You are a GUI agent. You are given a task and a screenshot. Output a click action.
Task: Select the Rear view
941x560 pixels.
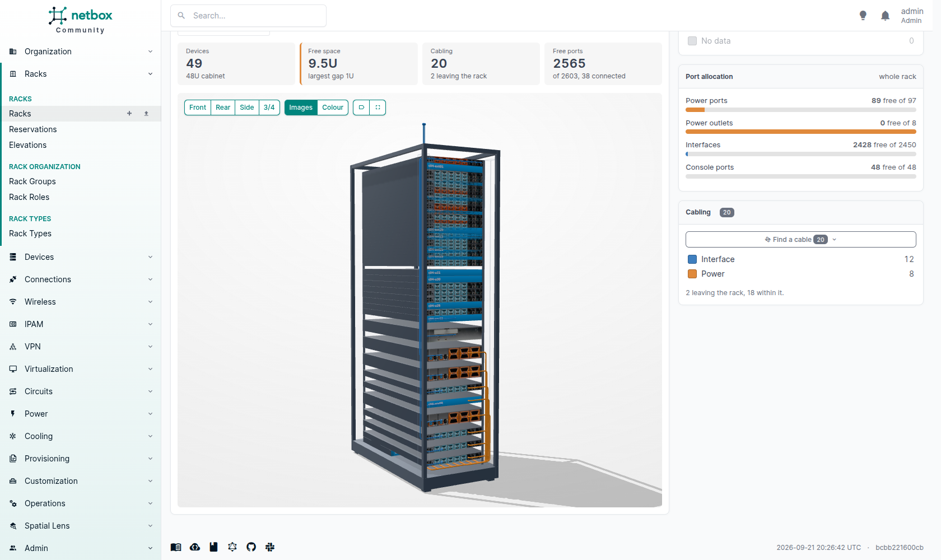click(x=223, y=108)
